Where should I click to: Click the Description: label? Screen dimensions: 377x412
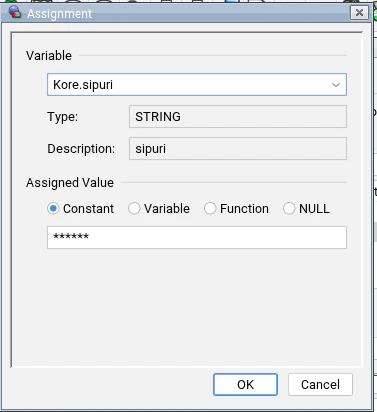pos(81,149)
